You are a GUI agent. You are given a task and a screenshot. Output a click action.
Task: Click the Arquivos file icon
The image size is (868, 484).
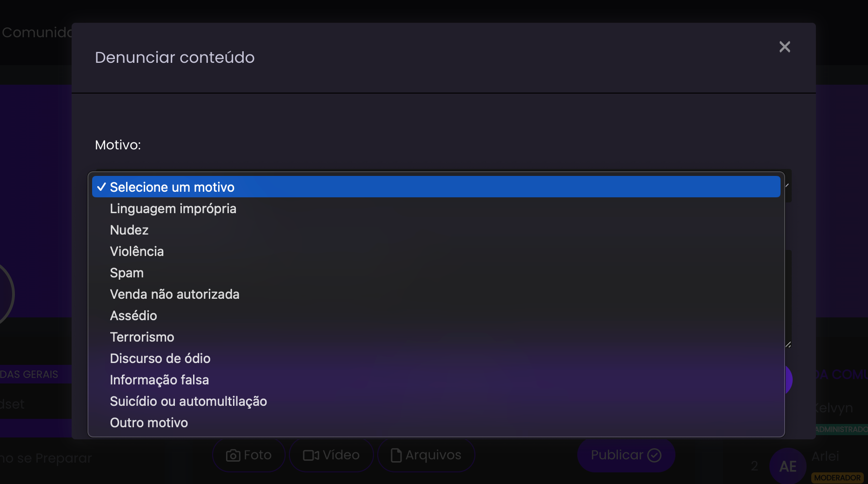coord(396,455)
